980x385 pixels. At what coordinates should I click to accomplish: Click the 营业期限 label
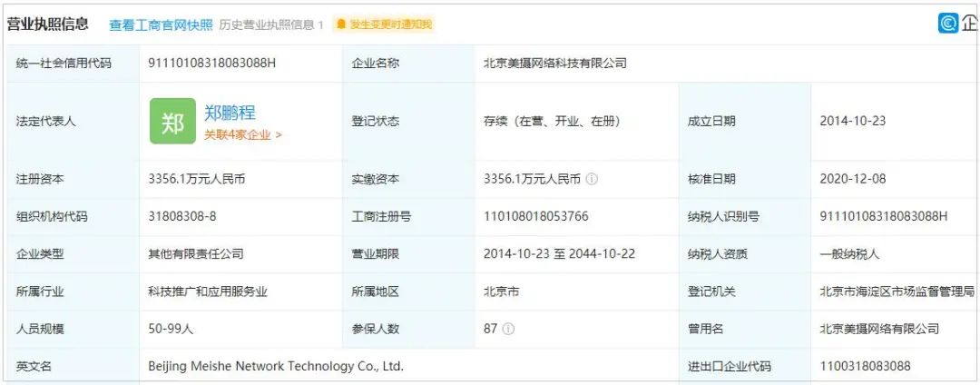(x=376, y=254)
